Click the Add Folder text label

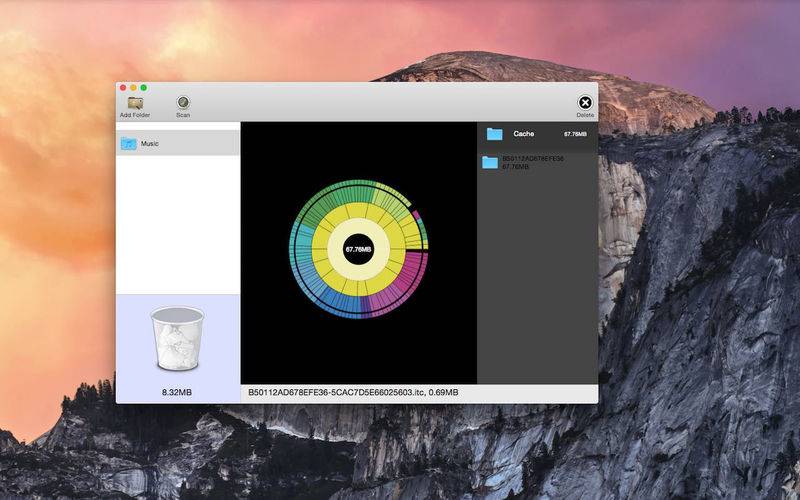(135, 115)
